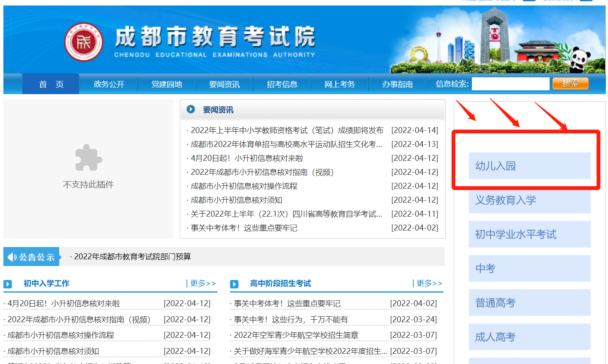Click the panda mascot in banner

(580, 60)
